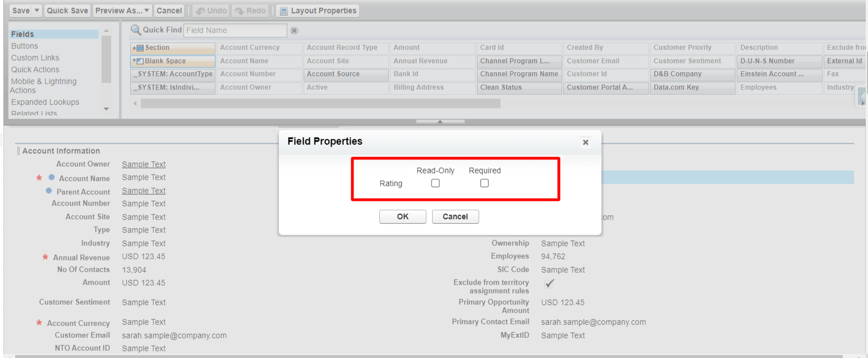The height and width of the screenshot is (358, 868).
Task: Enable the Read-Only checkbox for Rating
Action: click(x=435, y=183)
